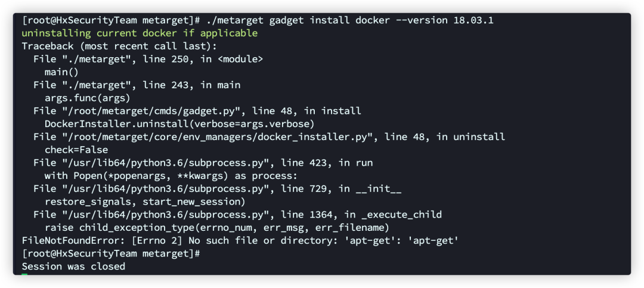
Task: Click the '--version 18.03.1' argument
Action: click(x=444, y=20)
